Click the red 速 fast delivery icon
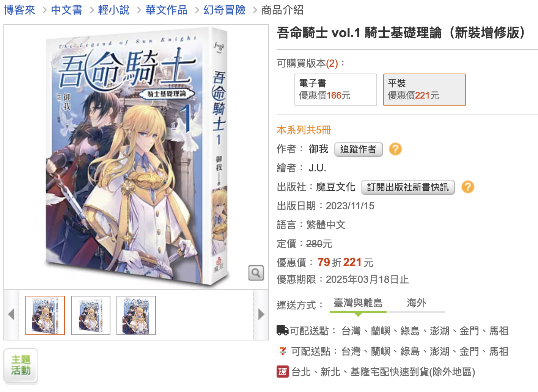This screenshot has height=392, width=538. tap(283, 372)
